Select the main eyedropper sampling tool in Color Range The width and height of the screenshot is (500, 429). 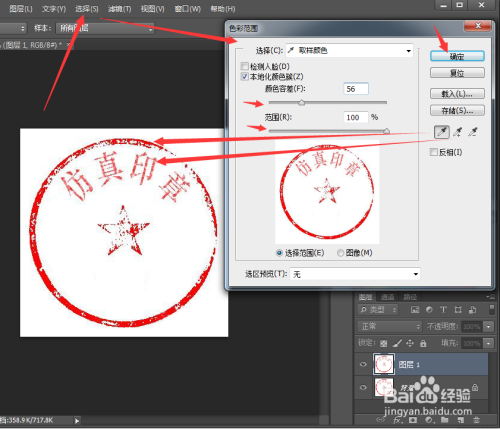click(x=442, y=132)
